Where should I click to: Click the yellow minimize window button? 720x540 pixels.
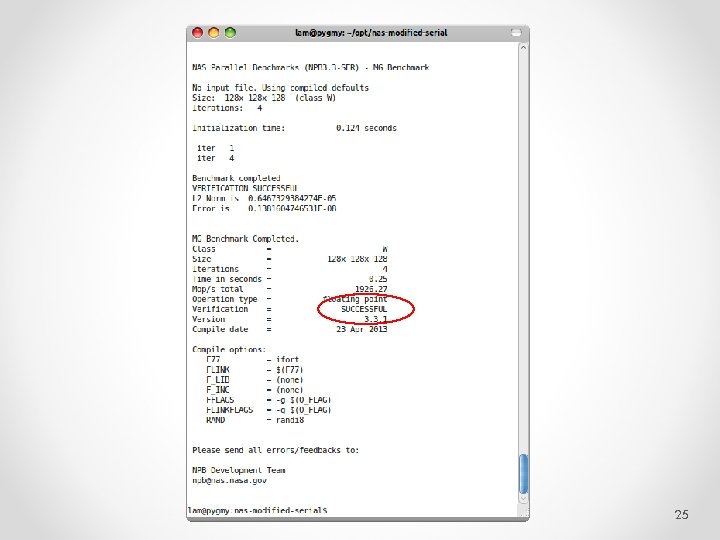(x=214, y=33)
